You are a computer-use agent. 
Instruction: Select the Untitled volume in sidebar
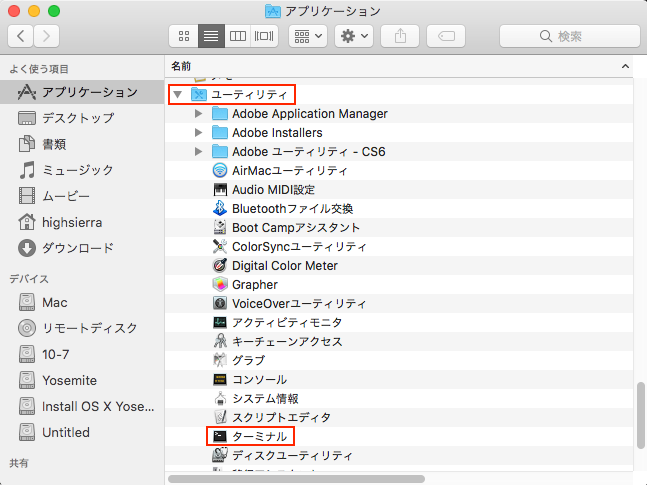pyautogui.click(x=82, y=433)
